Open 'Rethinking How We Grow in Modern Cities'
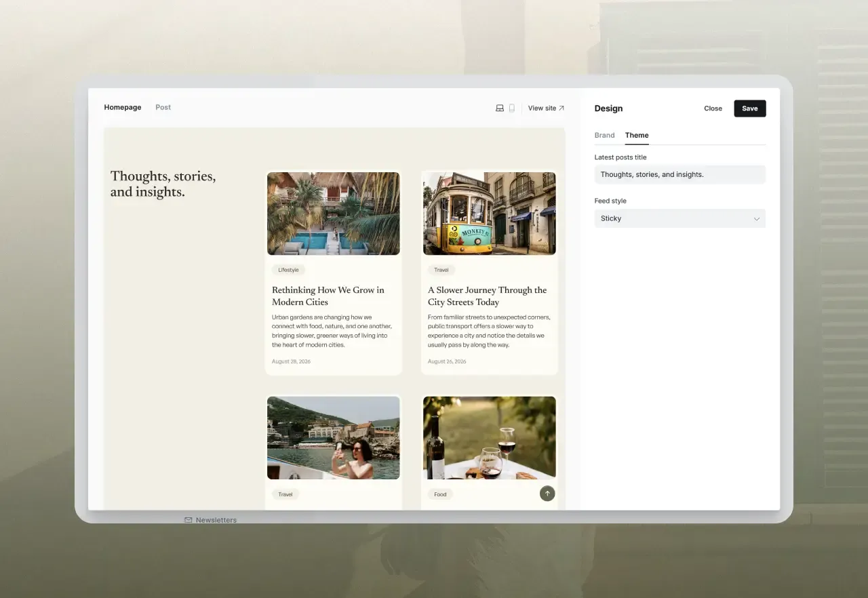 pyautogui.click(x=328, y=296)
